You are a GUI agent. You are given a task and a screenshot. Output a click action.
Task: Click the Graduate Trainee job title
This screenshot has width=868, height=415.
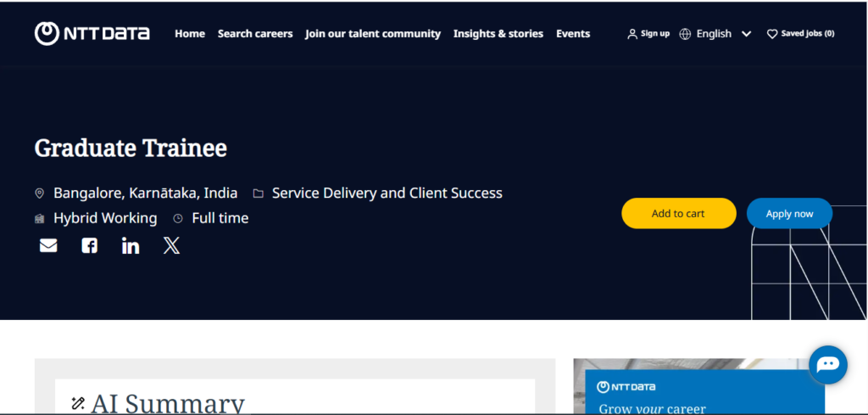point(131,148)
